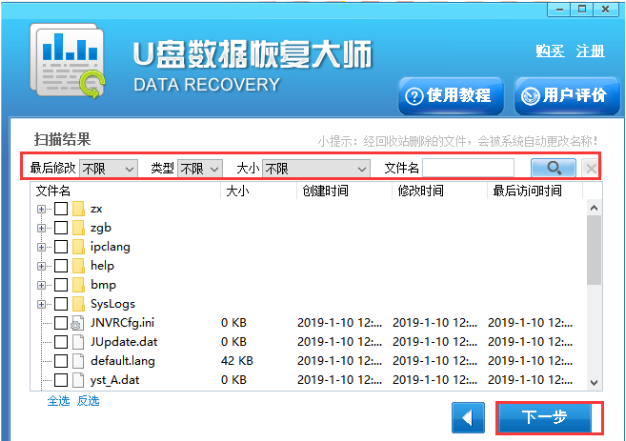Screen dimensions: 626x441
Task: Sort by 大小 column header
Action: pyautogui.click(x=258, y=191)
